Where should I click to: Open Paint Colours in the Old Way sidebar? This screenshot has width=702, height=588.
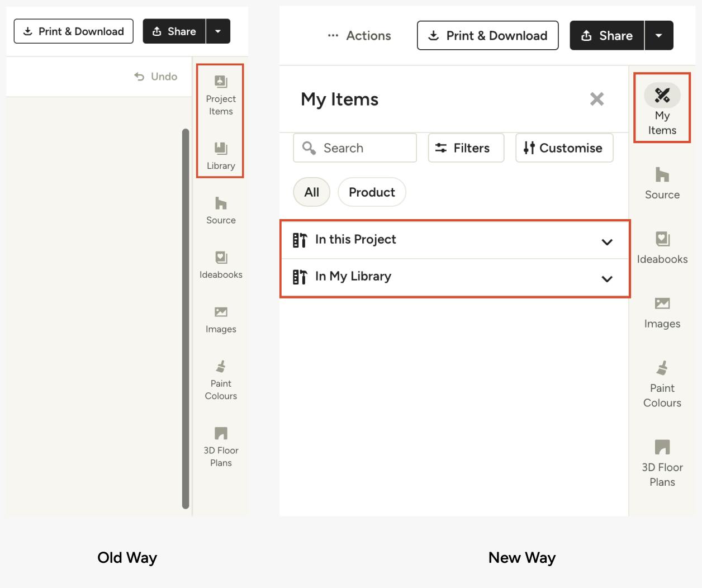(221, 380)
